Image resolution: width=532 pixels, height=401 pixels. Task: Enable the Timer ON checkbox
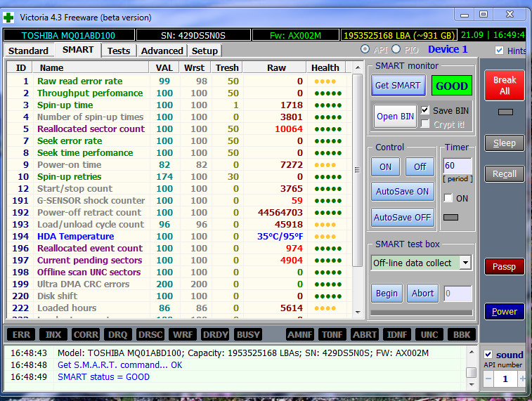[448, 198]
